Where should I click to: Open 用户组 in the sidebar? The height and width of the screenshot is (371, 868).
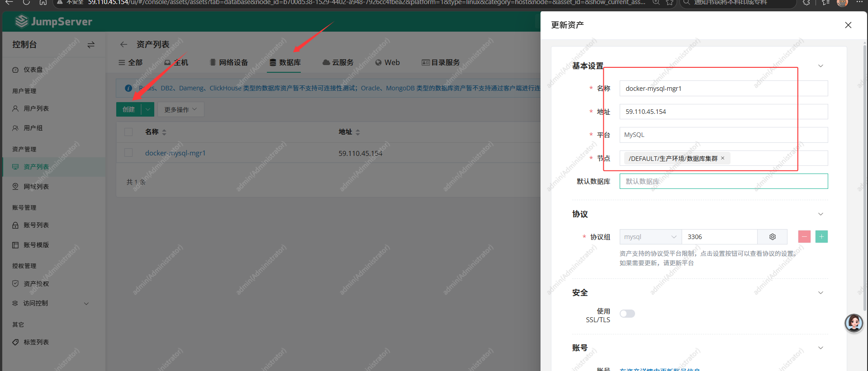pos(54,128)
